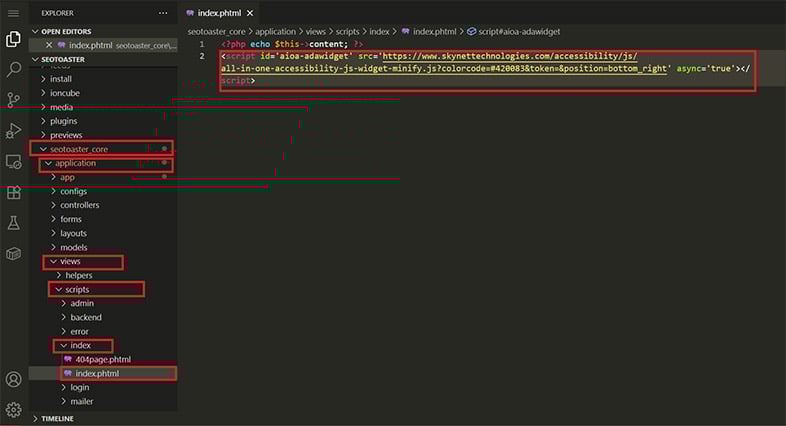Click the Accounts icon

[14, 379]
